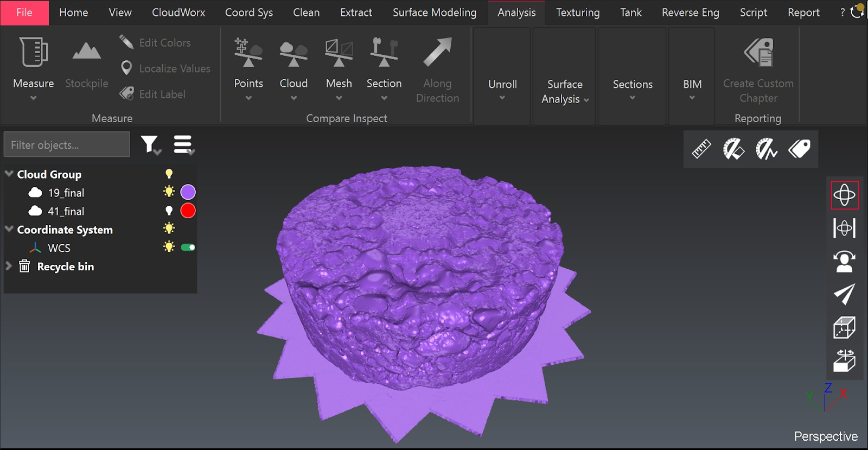Show the 41_final cloud via bulb
868x450 pixels.
(169, 211)
